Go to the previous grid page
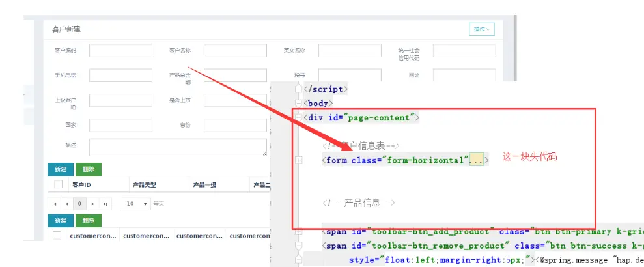 click(x=67, y=204)
